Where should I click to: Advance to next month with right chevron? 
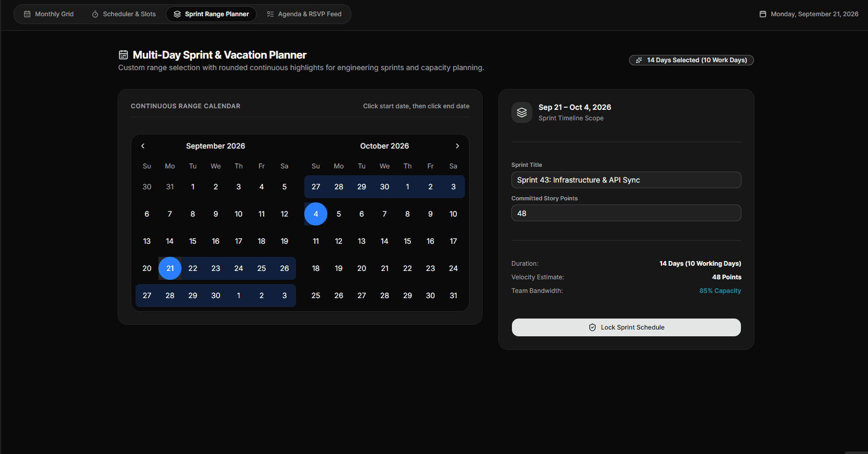click(458, 146)
